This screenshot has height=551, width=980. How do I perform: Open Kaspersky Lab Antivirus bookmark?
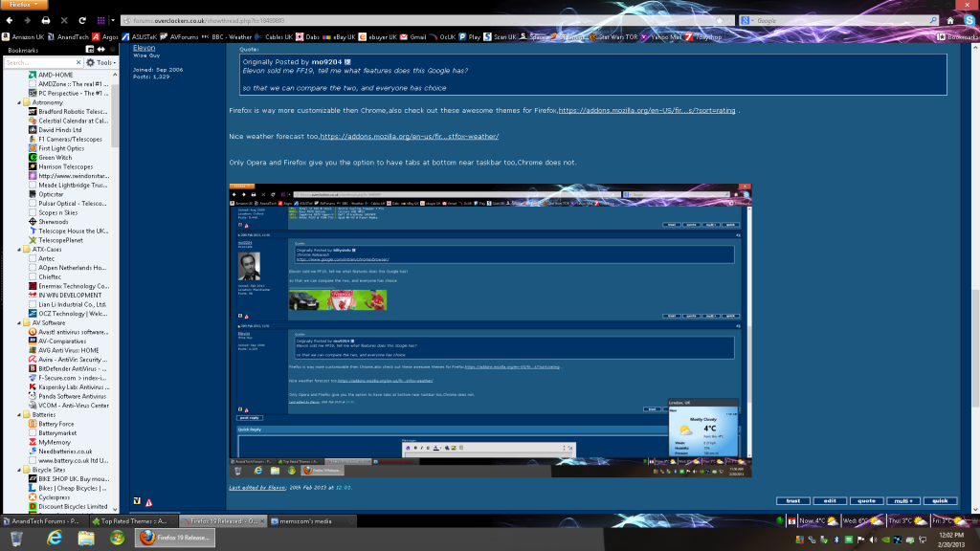coord(69,387)
